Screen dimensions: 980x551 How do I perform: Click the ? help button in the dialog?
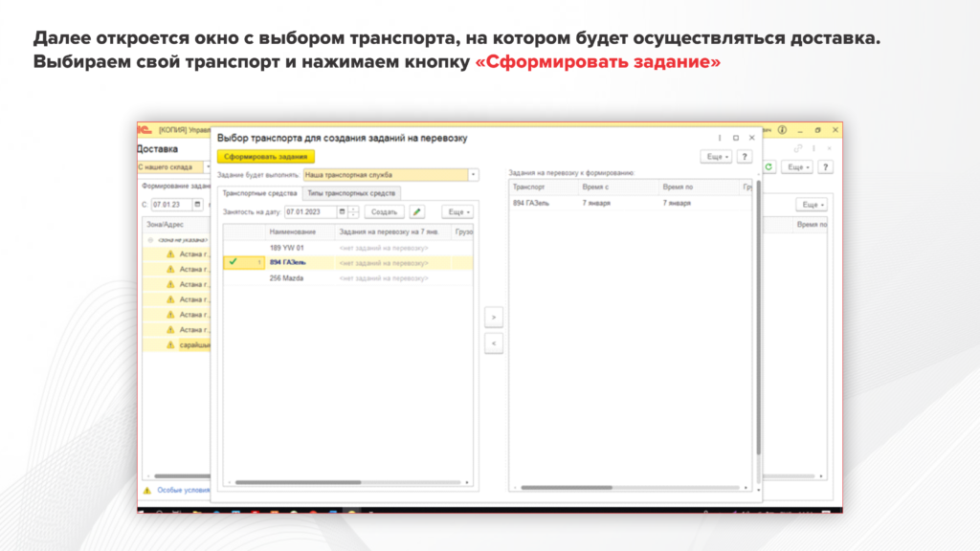[x=745, y=157]
